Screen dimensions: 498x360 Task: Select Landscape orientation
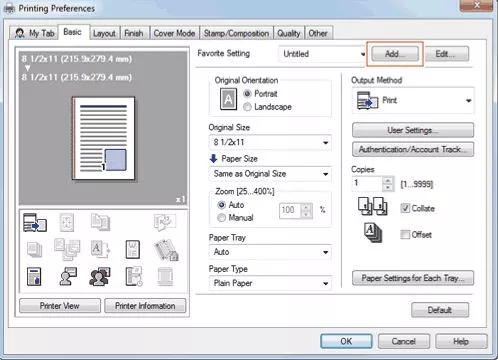coord(247,107)
